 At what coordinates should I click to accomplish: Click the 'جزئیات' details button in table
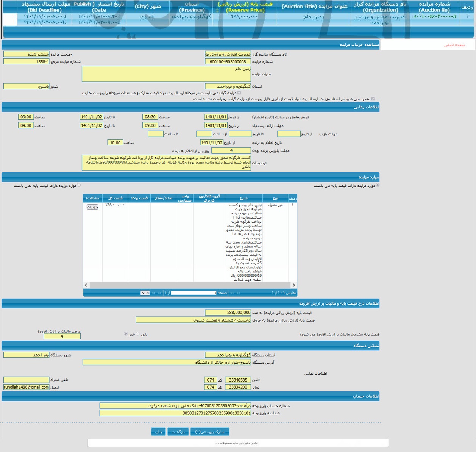92,207
